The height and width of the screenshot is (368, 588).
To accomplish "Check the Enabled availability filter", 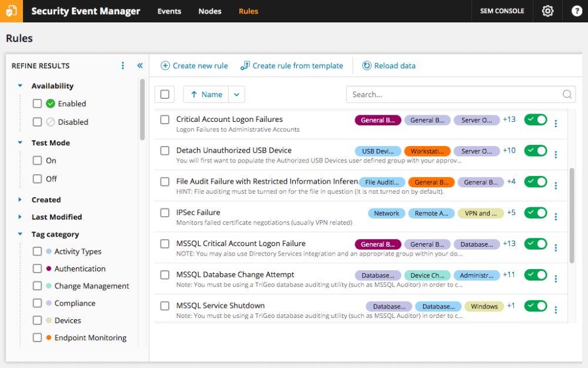I will pyautogui.click(x=36, y=104).
